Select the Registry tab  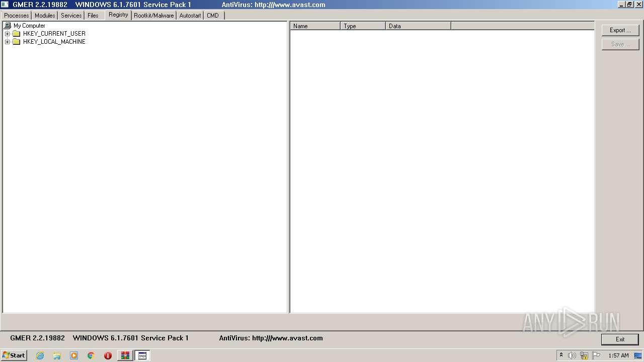click(118, 15)
